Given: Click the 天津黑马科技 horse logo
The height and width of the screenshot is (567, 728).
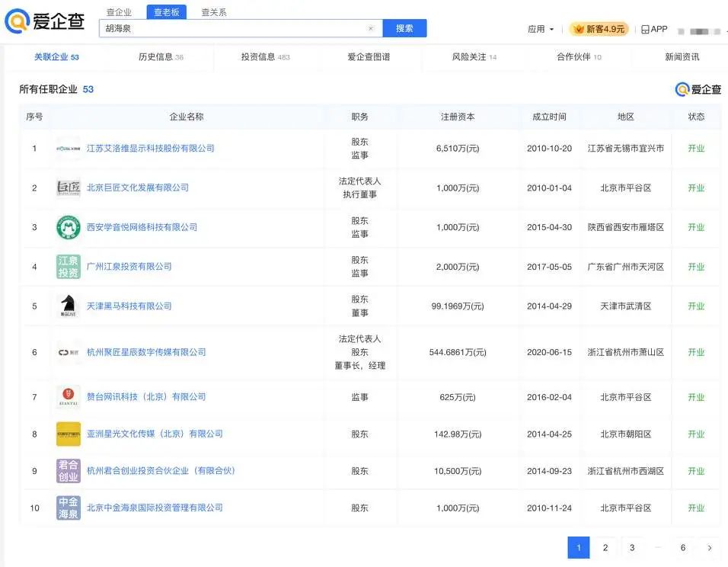Looking at the screenshot, I should coord(68,306).
